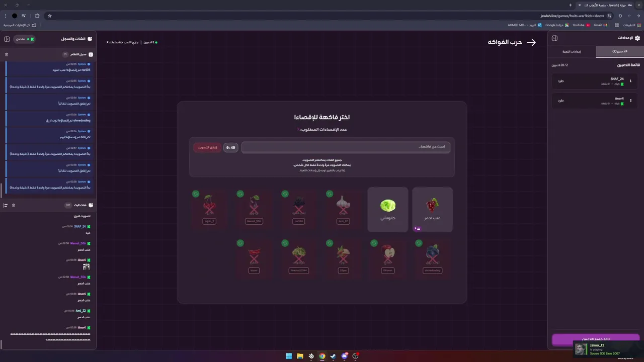This screenshot has height=362, width=644.
Task: Open Steam from the taskbar
Action: (333, 356)
